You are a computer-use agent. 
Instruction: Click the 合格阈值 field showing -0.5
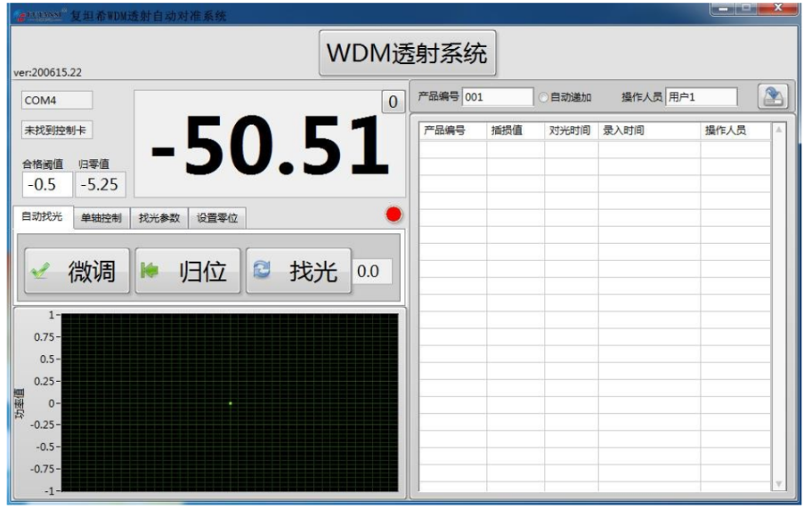point(47,184)
